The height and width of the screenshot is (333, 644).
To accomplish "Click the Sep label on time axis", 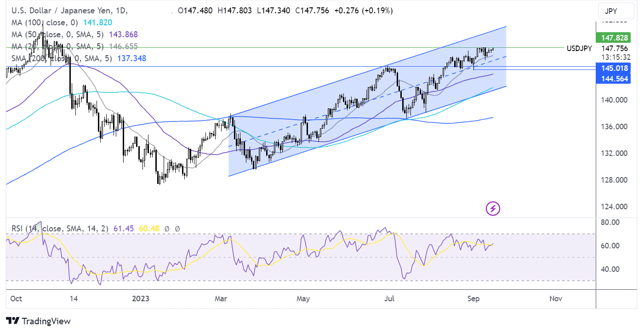I will tap(473, 299).
